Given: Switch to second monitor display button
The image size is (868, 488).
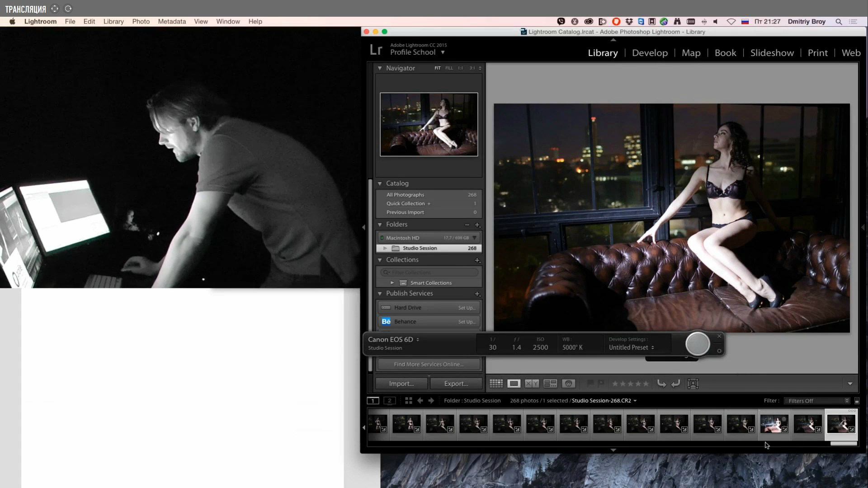Looking at the screenshot, I should click(x=389, y=401).
